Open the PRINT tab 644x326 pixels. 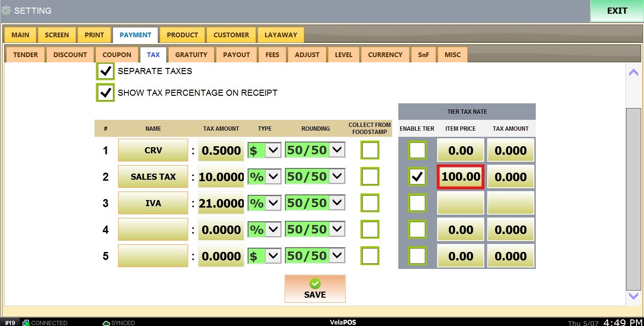click(94, 35)
